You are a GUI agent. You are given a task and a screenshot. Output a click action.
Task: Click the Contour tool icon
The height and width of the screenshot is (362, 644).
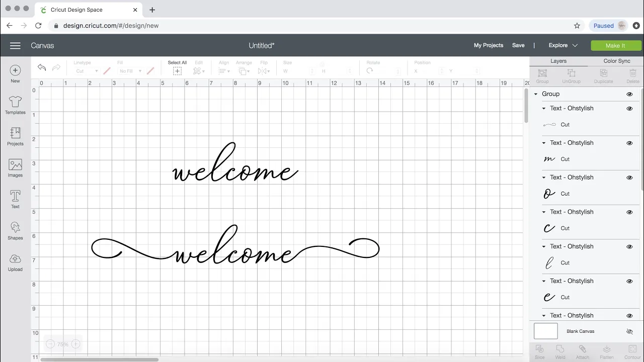tap(632, 349)
